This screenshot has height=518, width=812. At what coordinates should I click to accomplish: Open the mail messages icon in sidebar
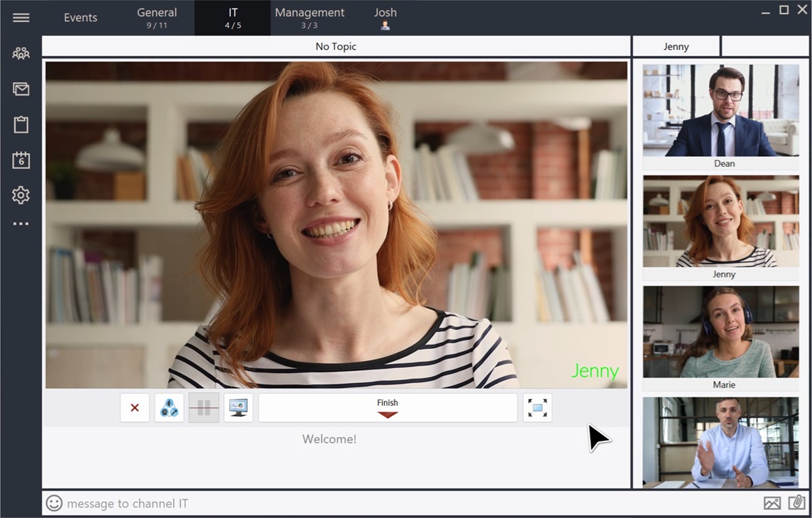[21, 89]
